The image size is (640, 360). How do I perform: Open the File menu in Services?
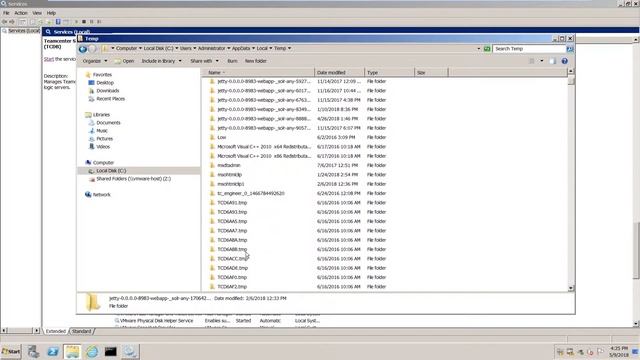coord(6,13)
